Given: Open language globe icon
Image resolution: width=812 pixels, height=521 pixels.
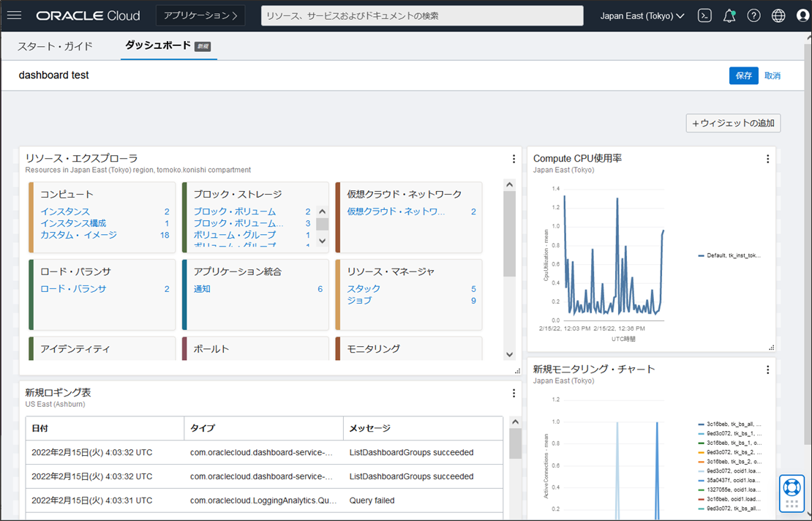Looking at the screenshot, I should (x=778, y=15).
